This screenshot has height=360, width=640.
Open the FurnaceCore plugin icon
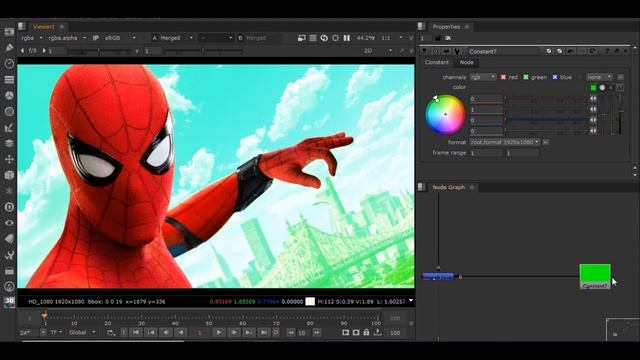point(9,287)
